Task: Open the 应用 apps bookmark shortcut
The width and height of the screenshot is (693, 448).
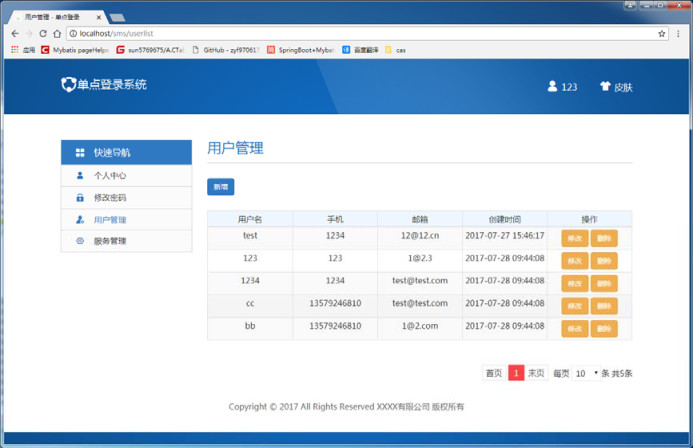Action: [x=23, y=49]
